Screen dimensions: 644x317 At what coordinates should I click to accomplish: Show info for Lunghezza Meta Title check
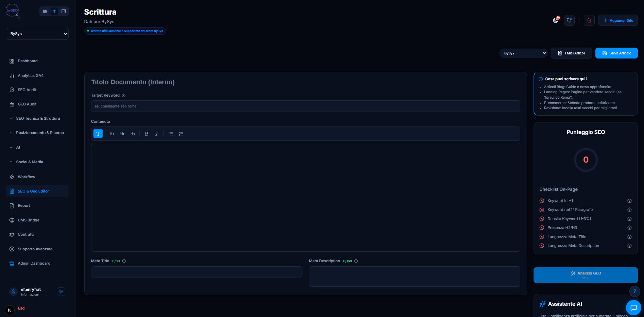point(629,237)
